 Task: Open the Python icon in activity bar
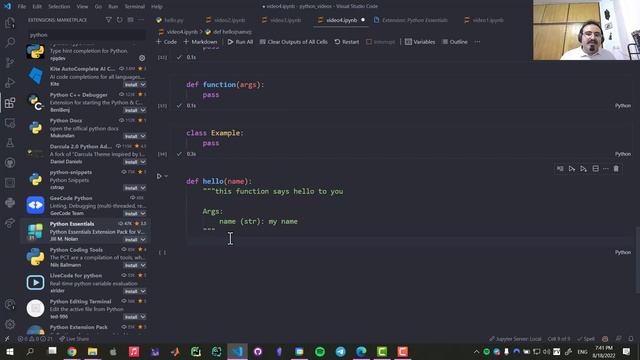click(x=10, y=202)
